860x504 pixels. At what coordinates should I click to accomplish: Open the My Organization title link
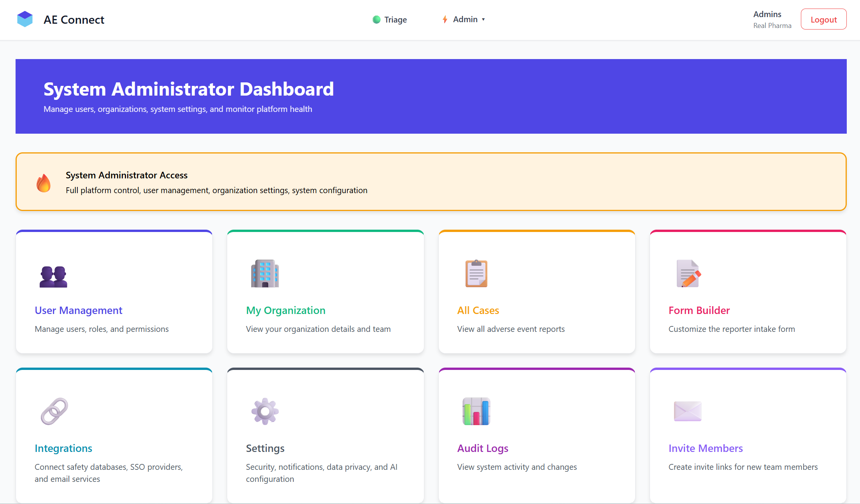pyautogui.click(x=285, y=310)
